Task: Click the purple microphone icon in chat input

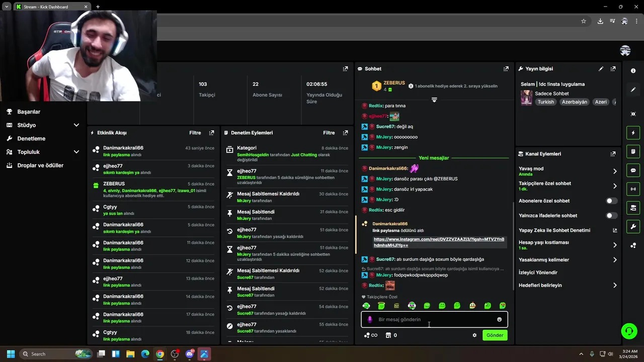Action: [x=370, y=319]
